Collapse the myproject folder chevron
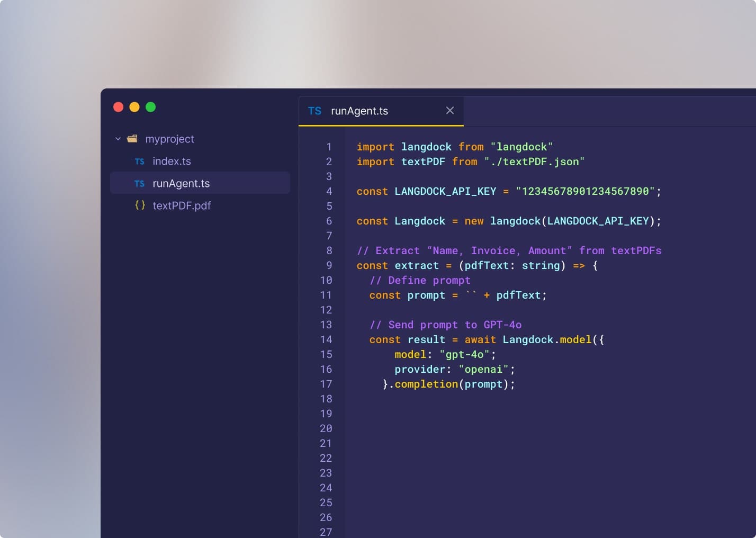 click(118, 139)
